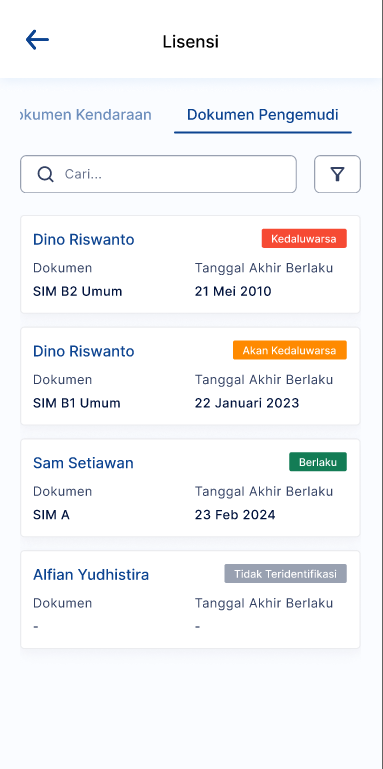The width and height of the screenshot is (383, 769).
Task: Focus the Cari search field
Action: (158, 174)
